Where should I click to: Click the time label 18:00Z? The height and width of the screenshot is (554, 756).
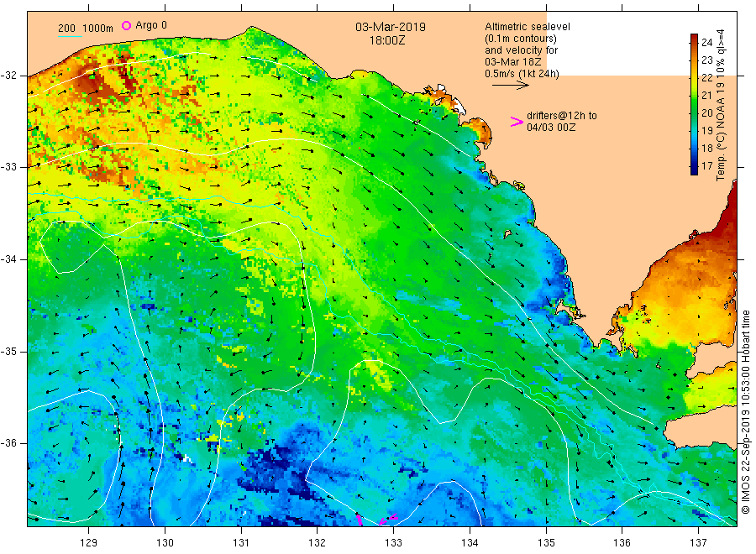(x=387, y=40)
